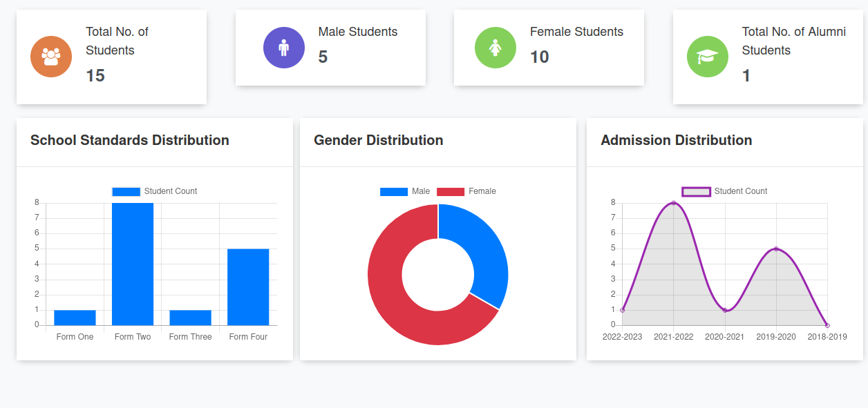Click the School Standards Distribution heading
This screenshot has height=408, width=868.
coord(129,140)
